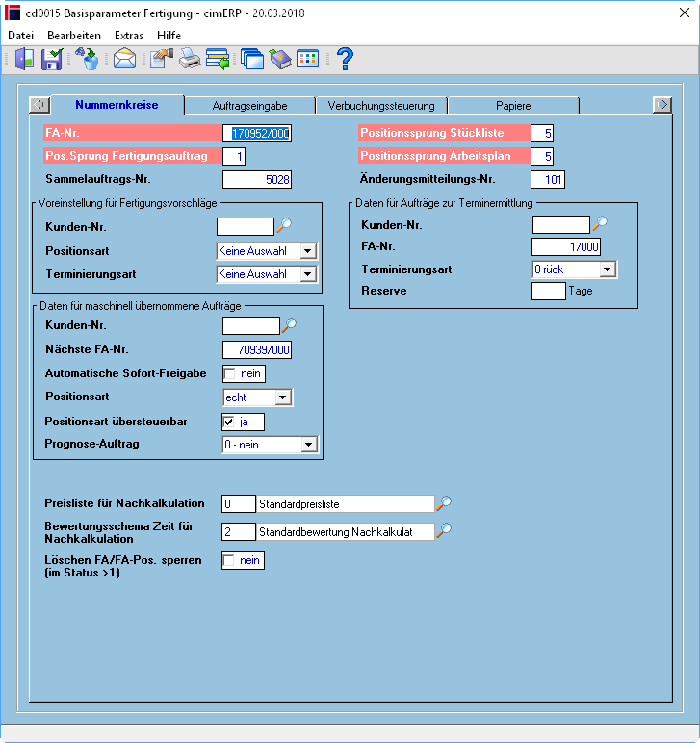Switch to the Auftragseingabe tab
This screenshot has width=700, height=743.
(249, 106)
